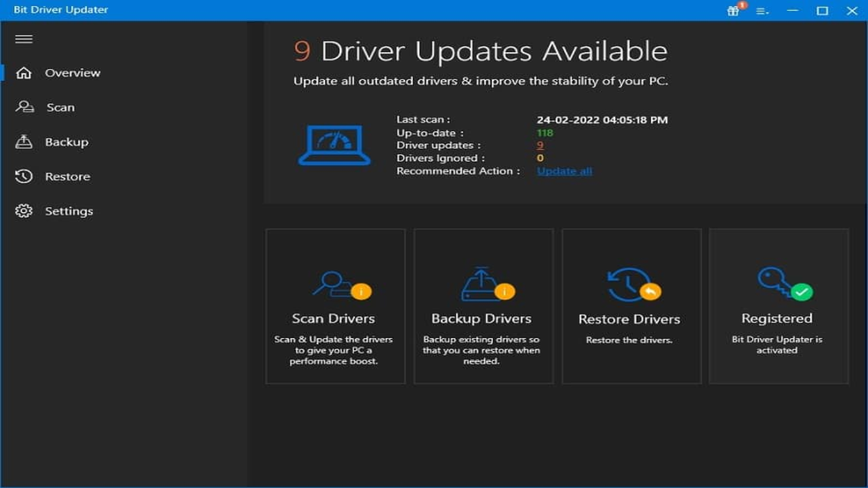This screenshot has width=868, height=488.
Task: Click the Backup Drivers drive icon
Action: (x=488, y=285)
